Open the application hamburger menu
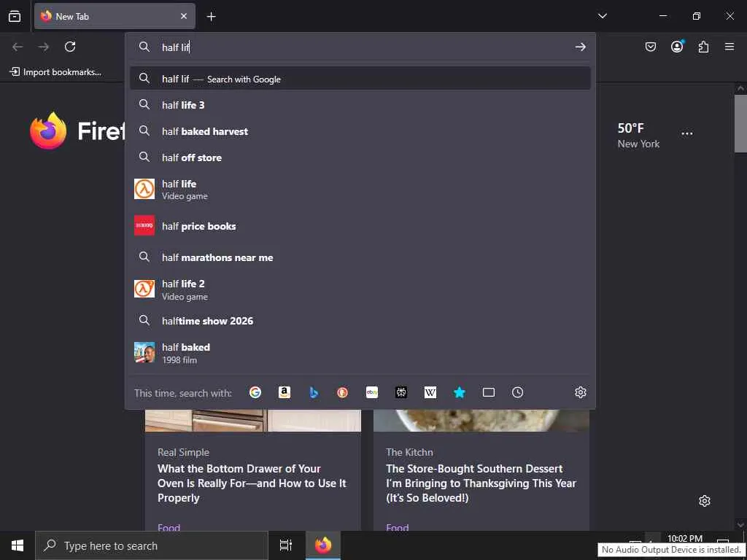The height and width of the screenshot is (560, 747). click(x=729, y=47)
